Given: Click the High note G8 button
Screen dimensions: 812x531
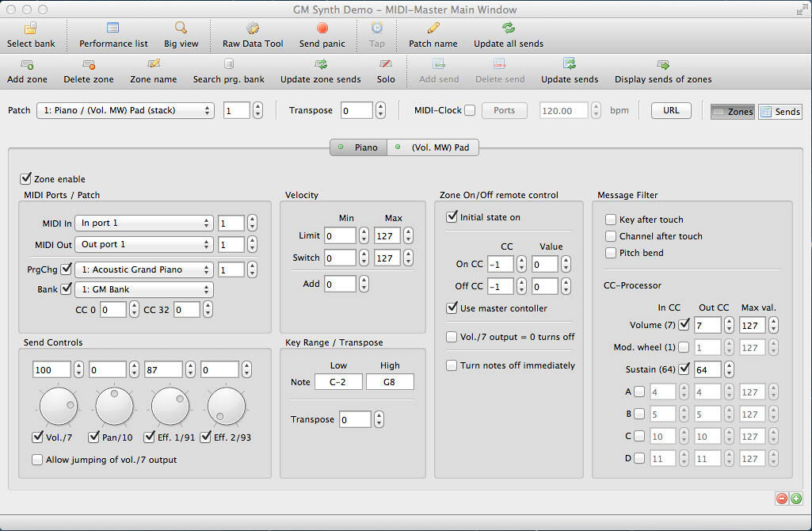Looking at the screenshot, I should click(390, 382).
